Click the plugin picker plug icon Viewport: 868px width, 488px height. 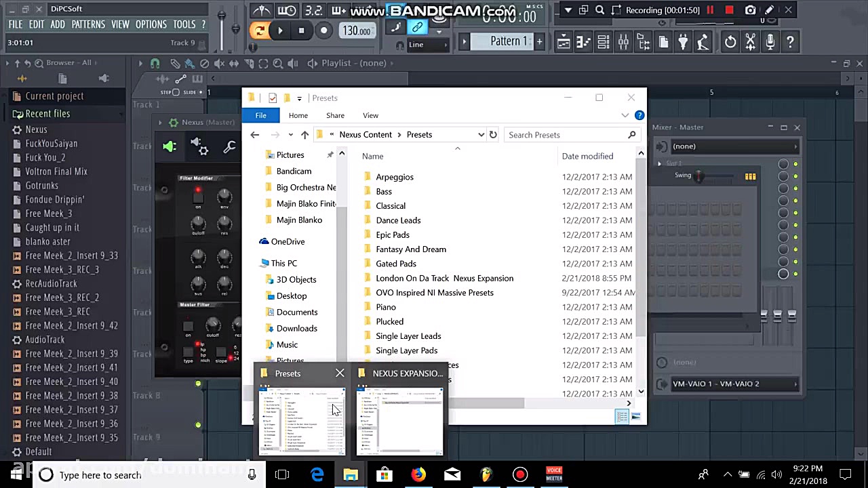click(683, 42)
